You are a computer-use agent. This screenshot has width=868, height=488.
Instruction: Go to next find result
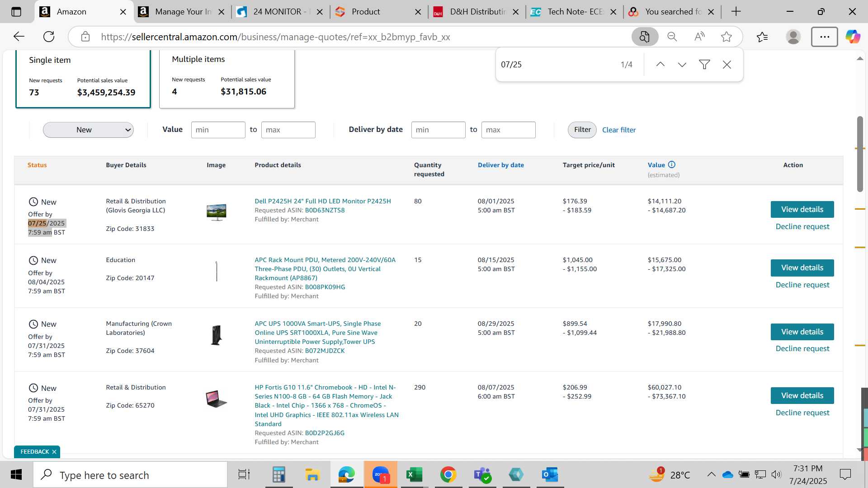coord(682,65)
